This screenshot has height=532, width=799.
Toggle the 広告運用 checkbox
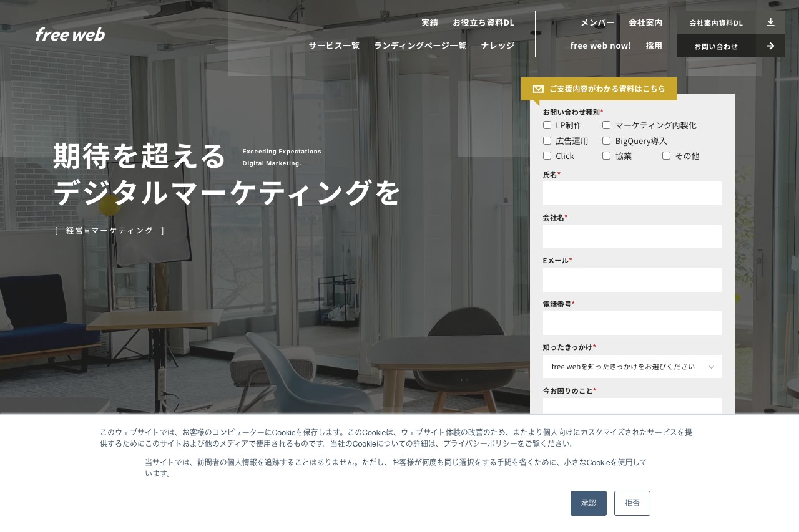pos(547,140)
